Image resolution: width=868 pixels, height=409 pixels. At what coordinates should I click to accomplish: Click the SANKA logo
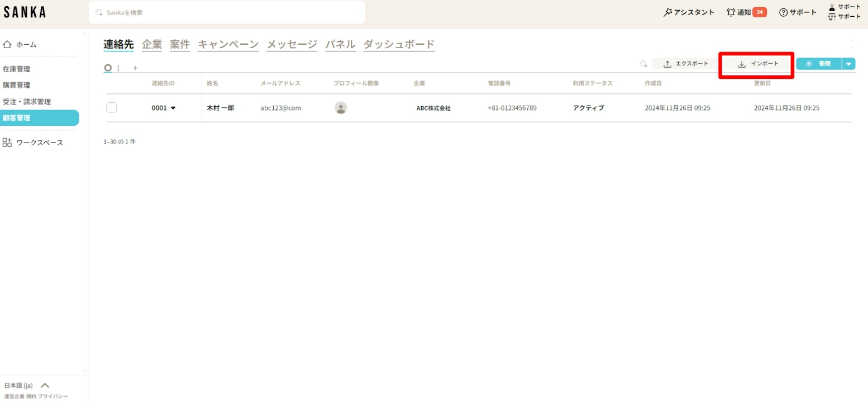[25, 12]
